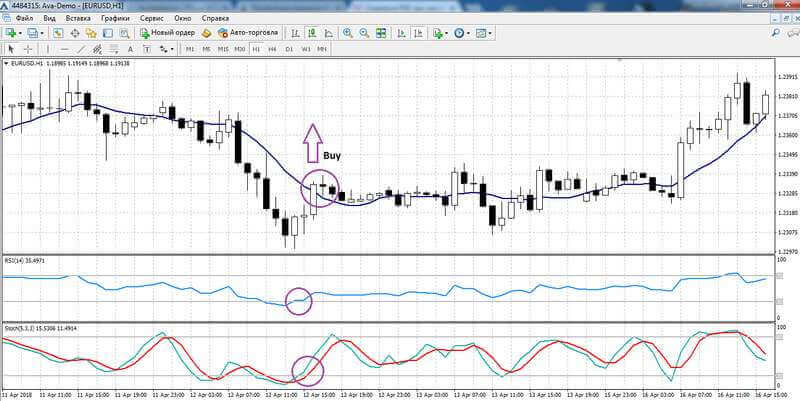Toggle chart auto scroll
The width and height of the screenshot is (800, 401).
[403, 33]
